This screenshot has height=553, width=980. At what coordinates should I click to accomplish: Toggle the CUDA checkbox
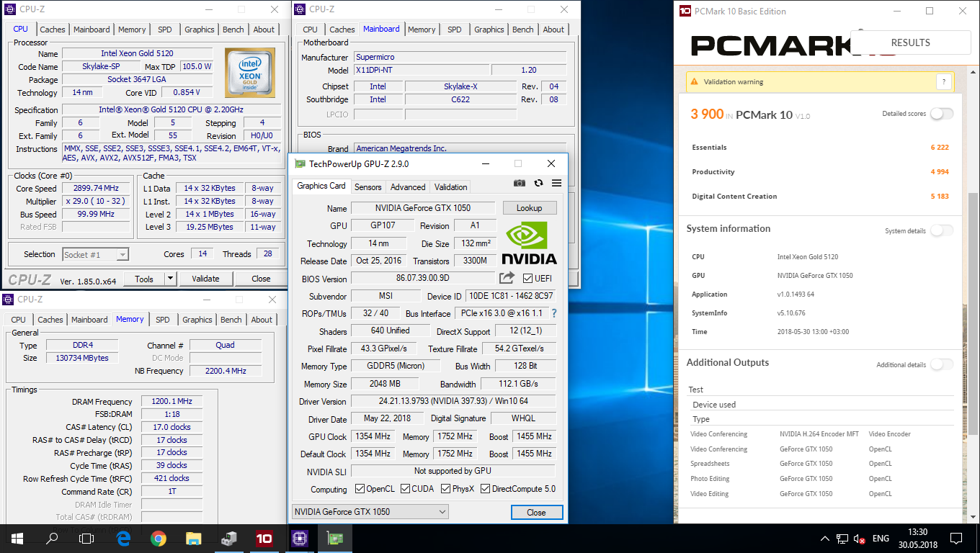click(x=404, y=489)
